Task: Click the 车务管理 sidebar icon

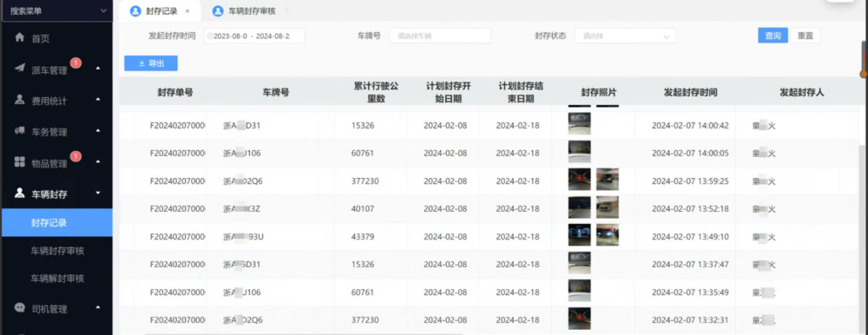Action: 20,131
